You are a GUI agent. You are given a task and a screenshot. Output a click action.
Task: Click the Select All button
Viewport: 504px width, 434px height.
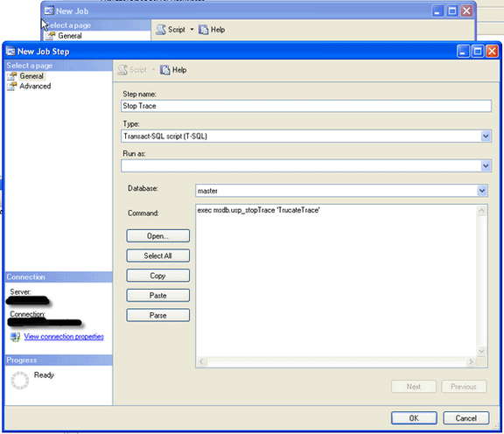pos(157,255)
